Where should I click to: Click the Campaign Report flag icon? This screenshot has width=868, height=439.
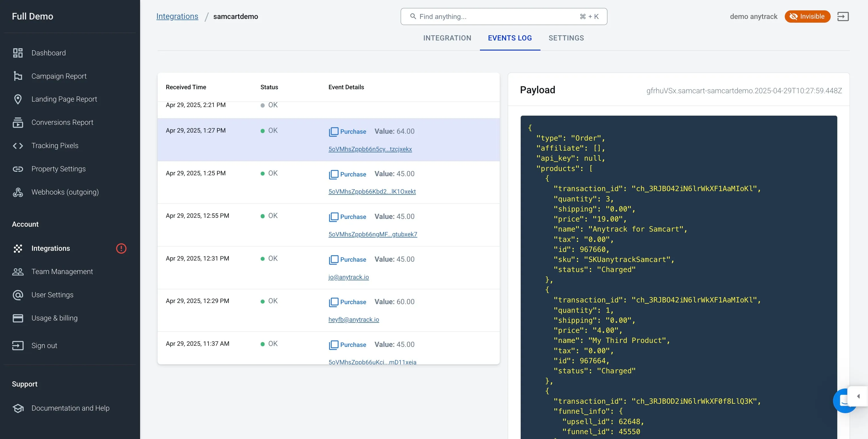18,76
